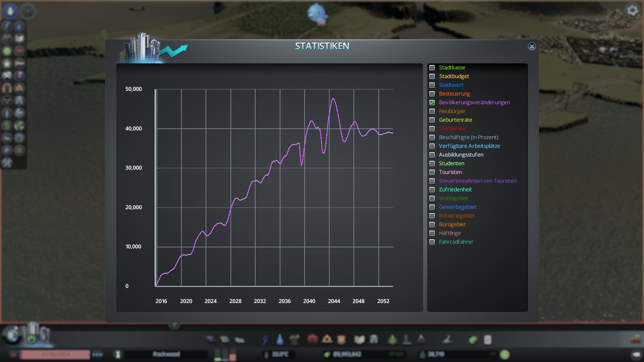This screenshot has width=644, height=362.
Task: Enable the Stadtkasse checkbox
Action: pyautogui.click(x=432, y=68)
